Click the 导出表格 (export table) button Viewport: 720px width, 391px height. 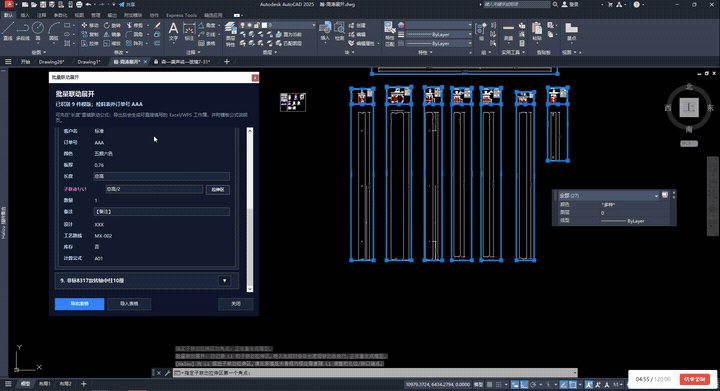click(79, 304)
